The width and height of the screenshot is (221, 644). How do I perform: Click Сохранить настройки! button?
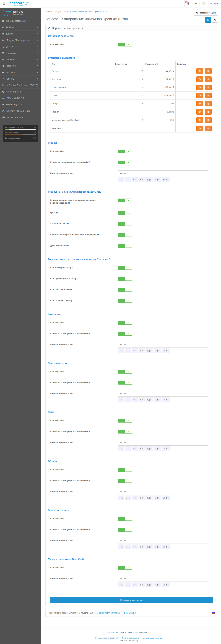pyautogui.click(x=131, y=600)
